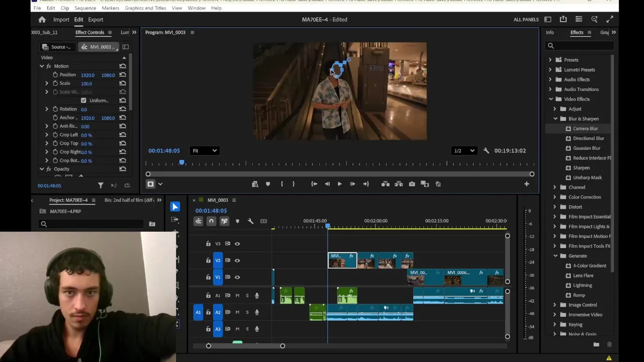Expand the Presets folder in Effects
Image resolution: width=644 pixels, height=362 pixels.
pos(550,60)
